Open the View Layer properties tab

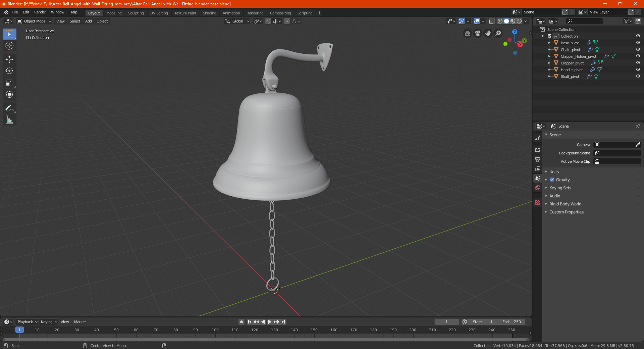[538, 168]
